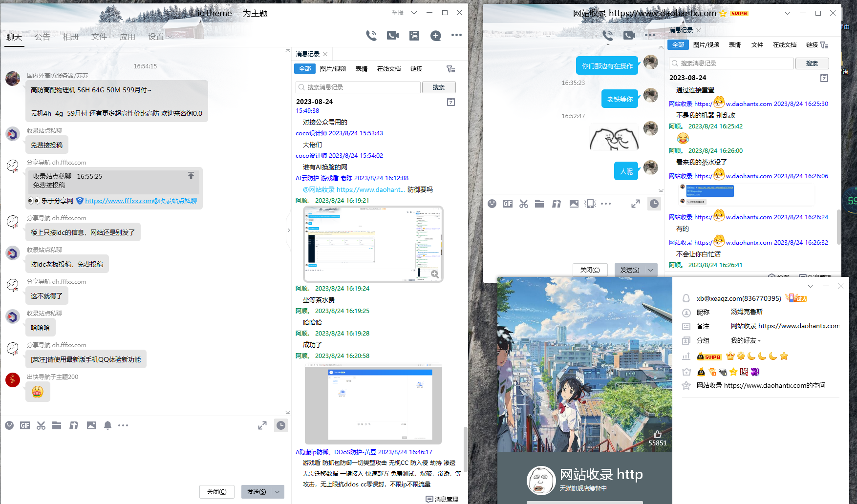Start a video call with 网站收录
Viewport: 857px width, 504px height.
click(629, 35)
